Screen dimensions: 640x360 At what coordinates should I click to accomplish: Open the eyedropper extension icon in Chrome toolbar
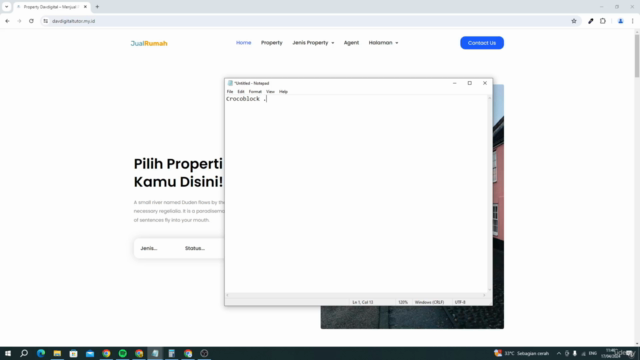pyautogui.click(x=590, y=21)
